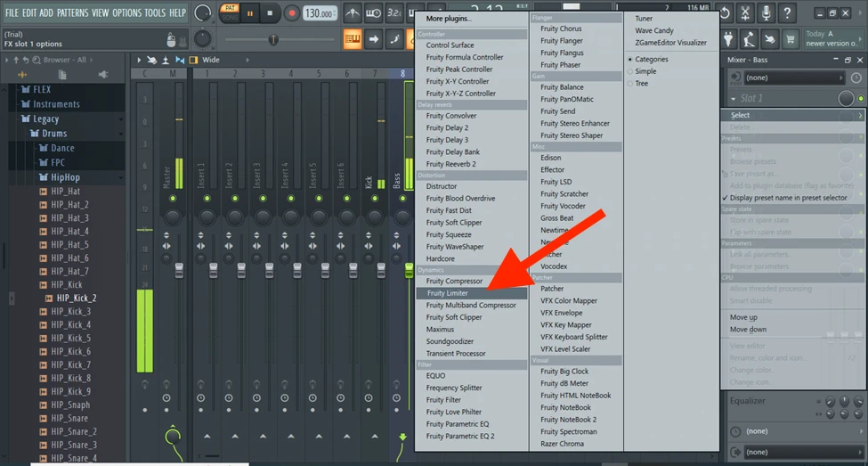Select the Tree radio option

(631, 84)
